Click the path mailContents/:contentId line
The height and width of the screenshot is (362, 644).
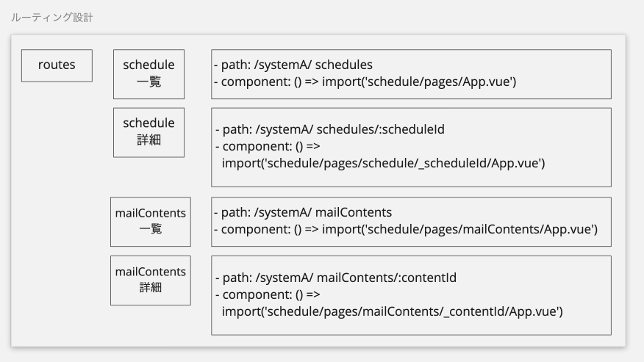[336, 278]
